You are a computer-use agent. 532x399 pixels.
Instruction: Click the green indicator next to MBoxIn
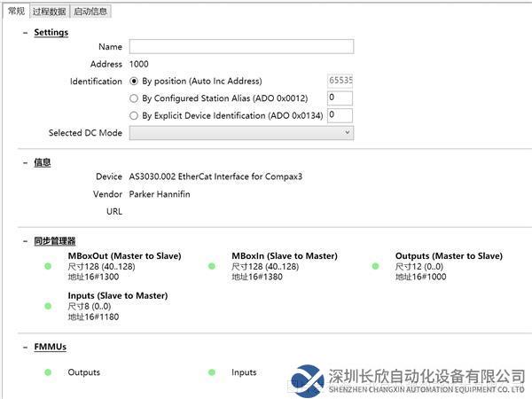coord(211,266)
